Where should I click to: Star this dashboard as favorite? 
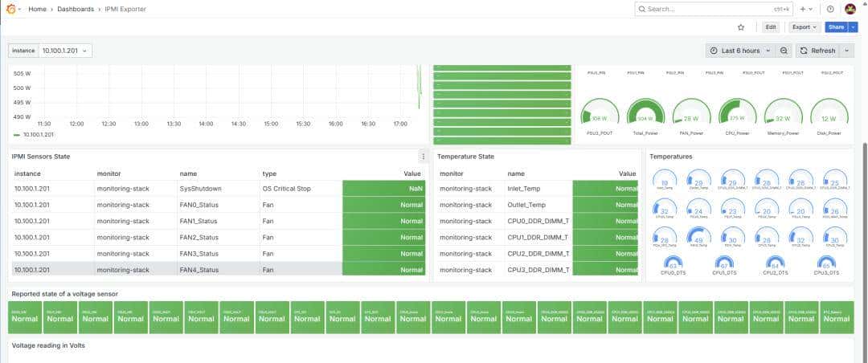[x=741, y=27]
